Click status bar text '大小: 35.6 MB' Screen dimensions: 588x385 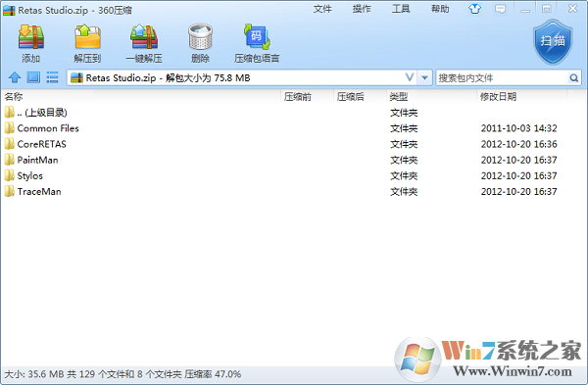tap(34, 374)
